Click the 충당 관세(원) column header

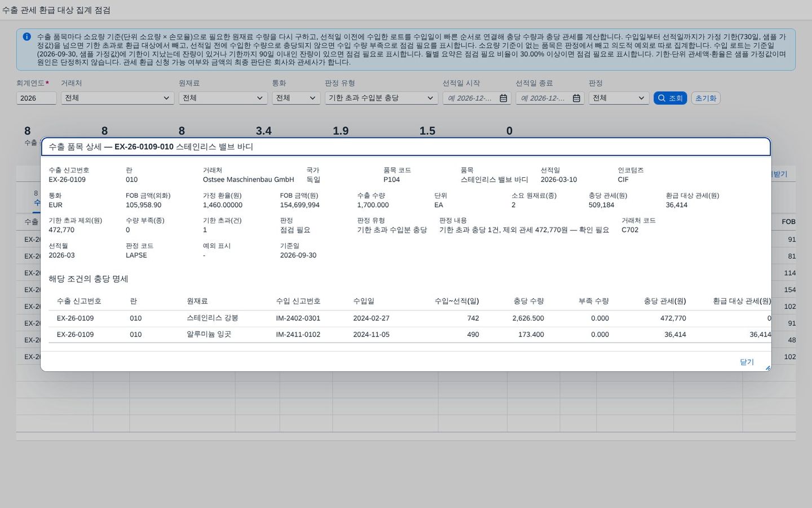coord(665,301)
